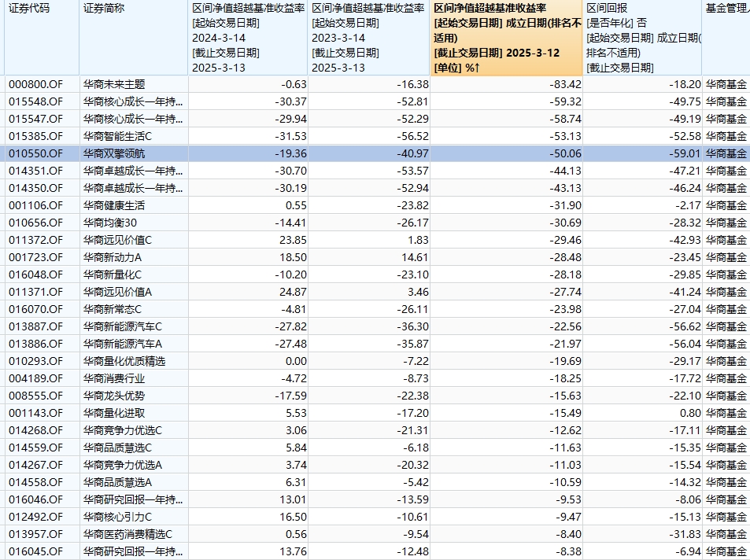Screen dimensions: 750x560
Task: Select the 华商新能源汽车C fund name
Action: (122, 326)
